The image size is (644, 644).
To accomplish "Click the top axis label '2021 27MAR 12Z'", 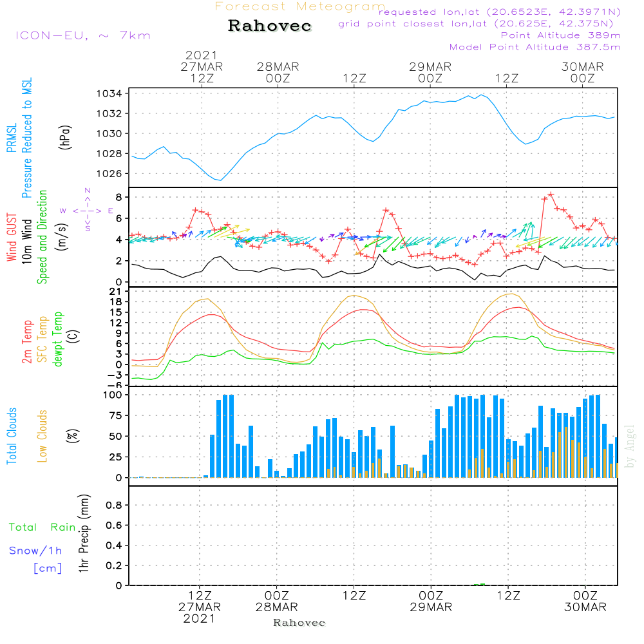I will click(x=202, y=66).
